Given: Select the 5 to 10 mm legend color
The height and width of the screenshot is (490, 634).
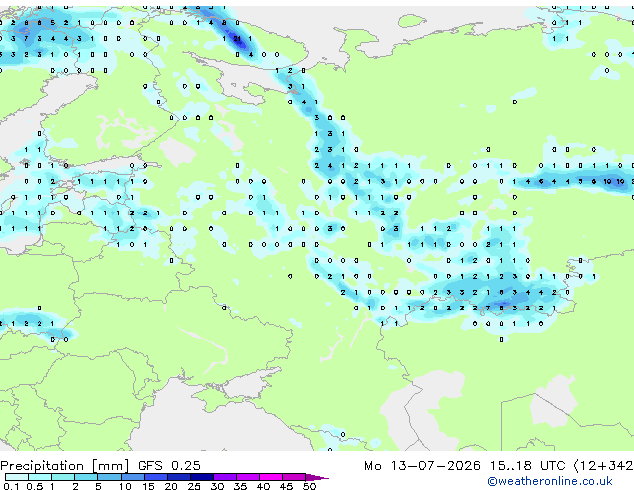Looking at the screenshot, I should [x=109, y=477].
